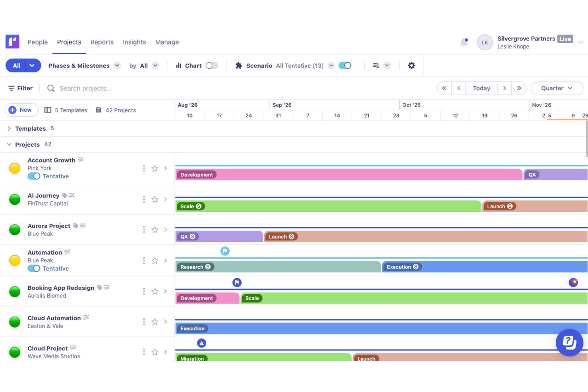Image resolution: width=588 pixels, height=392 pixels.
Task: Select the Projects tab
Action: tap(69, 42)
